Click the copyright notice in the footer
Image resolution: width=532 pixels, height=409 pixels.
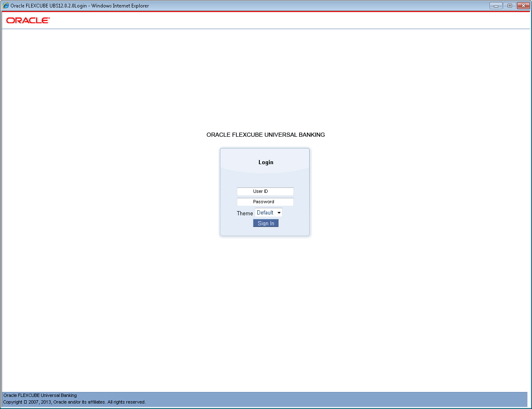point(74,402)
